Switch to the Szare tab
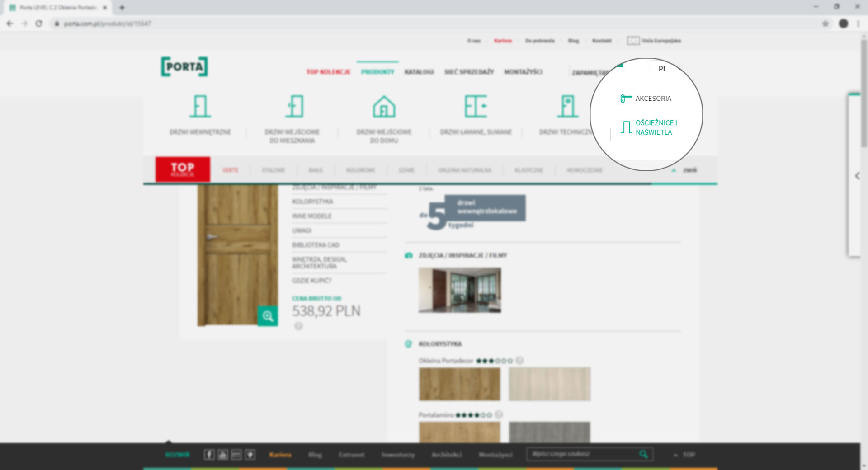Image resolution: width=868 pixels, height=470 pixels. click(x=406, y=170)
